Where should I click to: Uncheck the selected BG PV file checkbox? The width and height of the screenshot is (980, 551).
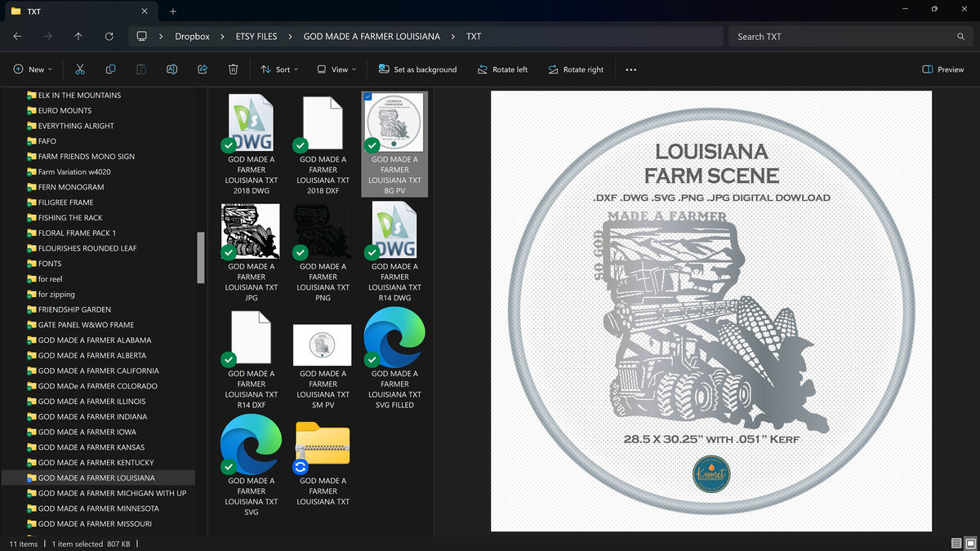367,97
